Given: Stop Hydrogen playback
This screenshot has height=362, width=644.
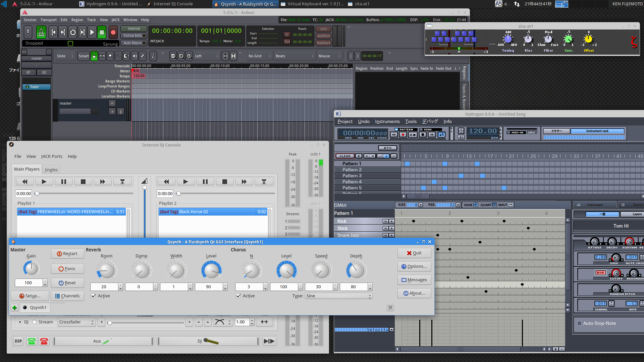Looking at the screenshot, I should (x=423, y=135).
